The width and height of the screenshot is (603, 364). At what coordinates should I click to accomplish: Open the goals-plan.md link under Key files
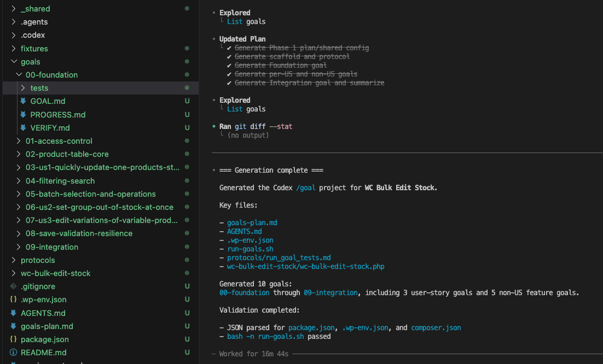pyautogui.click(x=252, y=222)
